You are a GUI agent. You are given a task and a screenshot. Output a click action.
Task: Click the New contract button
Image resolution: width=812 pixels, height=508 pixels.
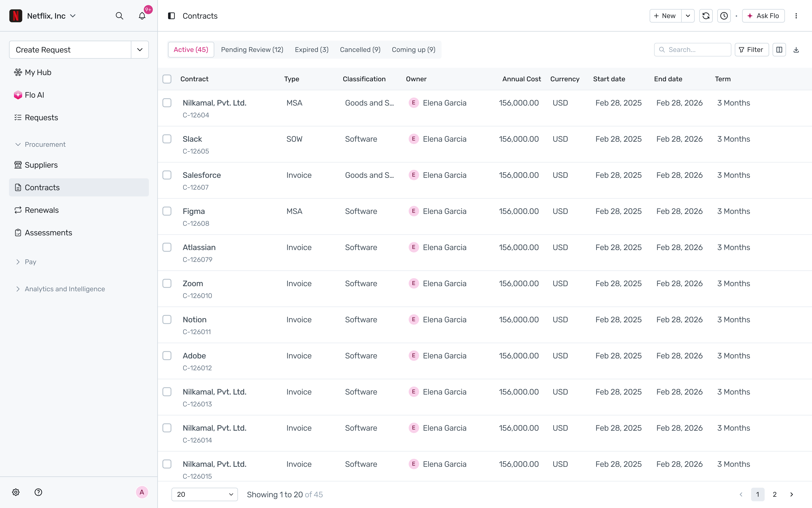pos(665,16)
